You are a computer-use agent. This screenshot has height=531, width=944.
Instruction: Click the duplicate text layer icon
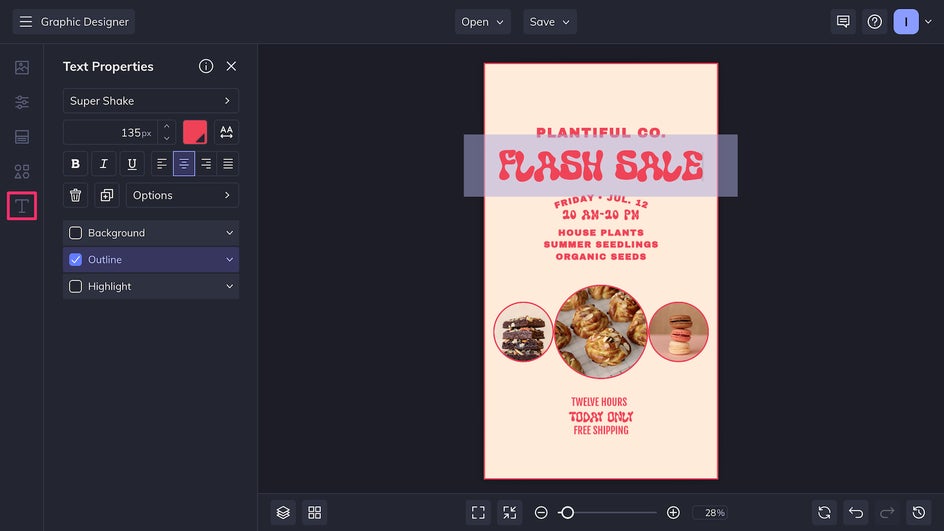tap(106, 195)
